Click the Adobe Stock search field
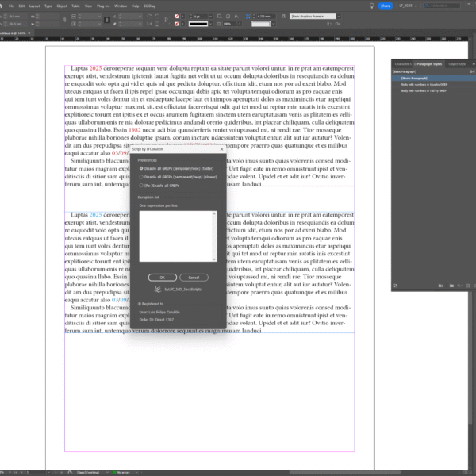Image resolution: width=476 pixels, height=476 pixels. click(442, 6)
